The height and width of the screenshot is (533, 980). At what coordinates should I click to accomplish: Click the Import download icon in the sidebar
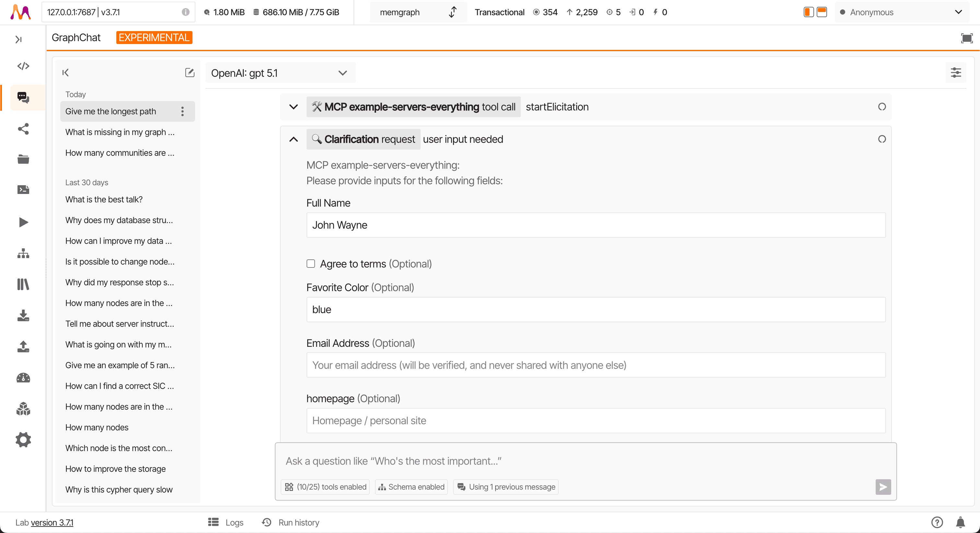23,315
